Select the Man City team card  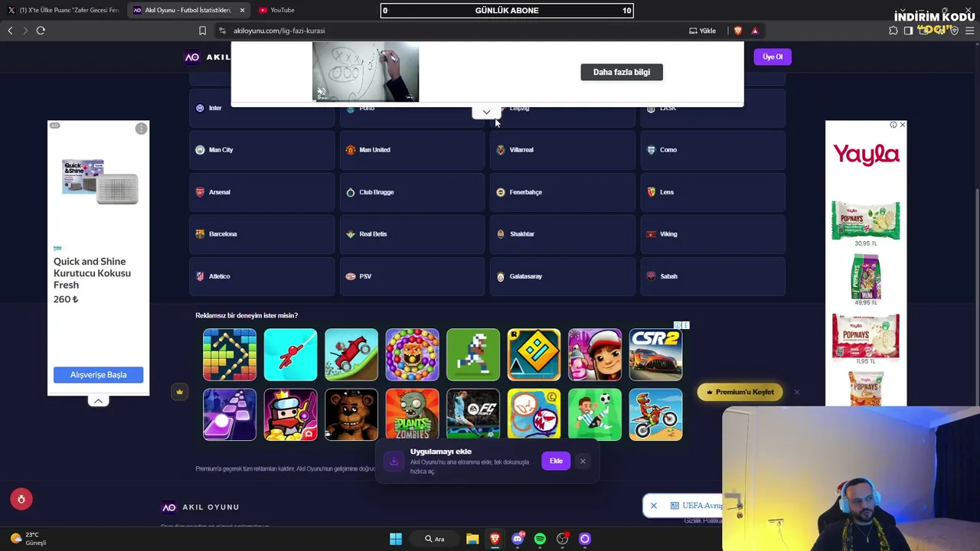pos(262,150)
